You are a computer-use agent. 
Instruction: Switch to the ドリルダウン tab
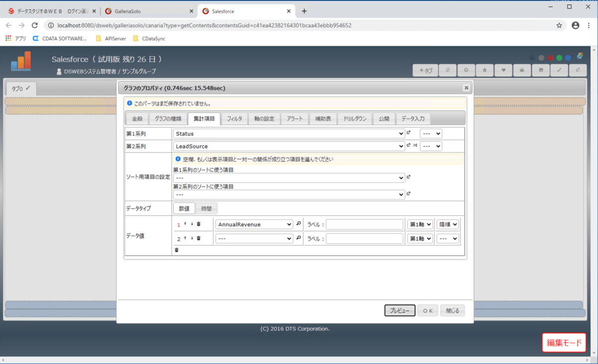pyautogui.click(x=355, y=119)
